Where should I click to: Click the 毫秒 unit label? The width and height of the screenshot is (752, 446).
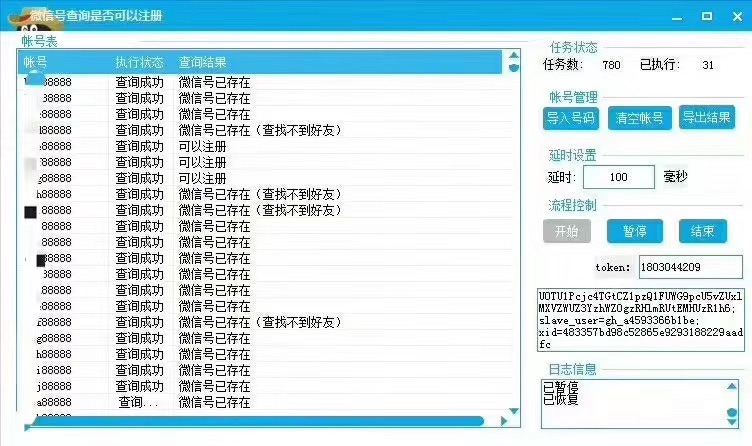[675, 176]
